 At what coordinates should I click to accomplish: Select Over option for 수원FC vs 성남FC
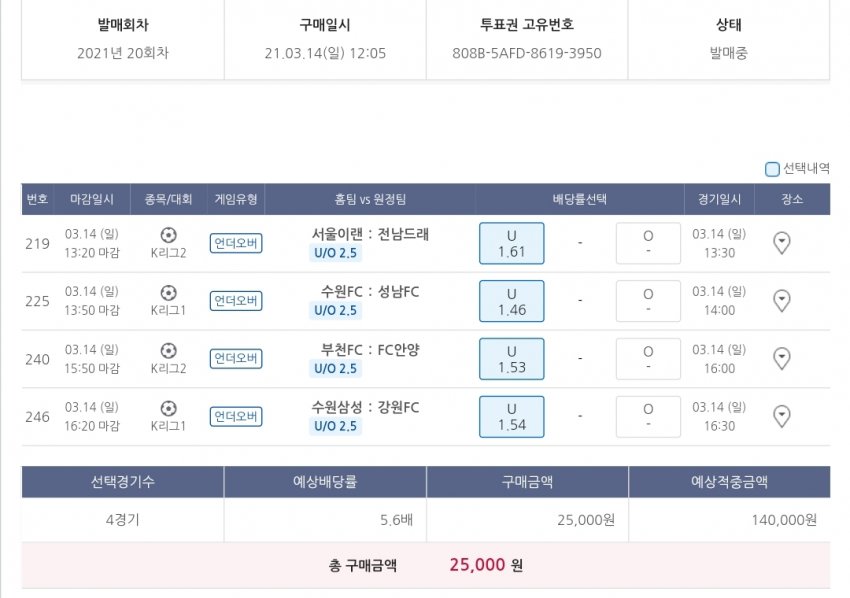click(x=648, y=301)
